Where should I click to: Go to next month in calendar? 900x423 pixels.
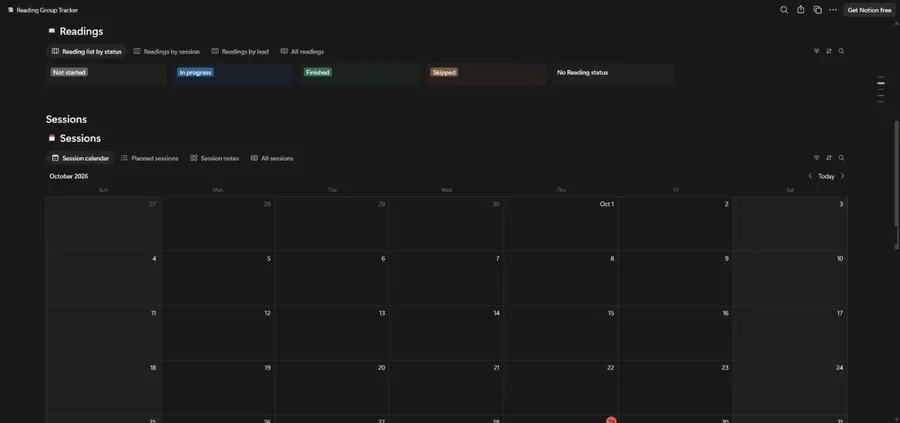842,176
